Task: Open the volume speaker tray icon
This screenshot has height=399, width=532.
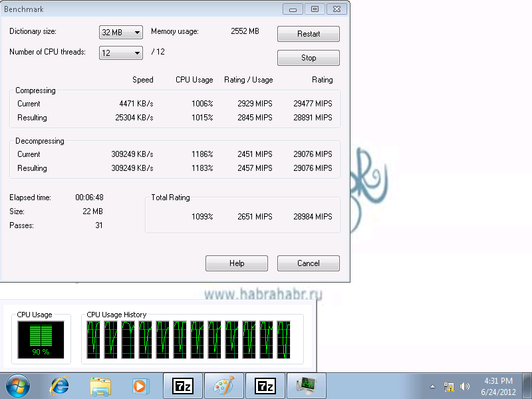Action: [465, 386]
